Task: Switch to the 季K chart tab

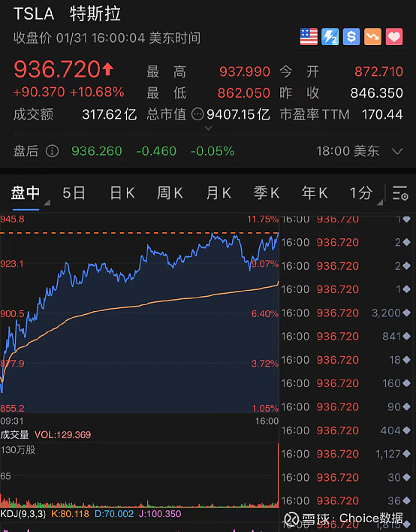Action: click(x=267, y=193)
